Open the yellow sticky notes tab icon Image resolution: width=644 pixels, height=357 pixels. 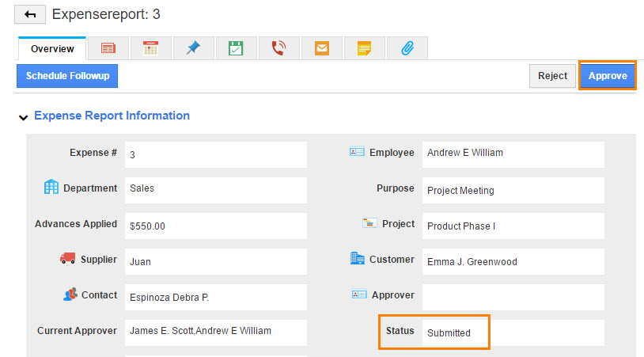pyautogui.click(x=364, y=49)
